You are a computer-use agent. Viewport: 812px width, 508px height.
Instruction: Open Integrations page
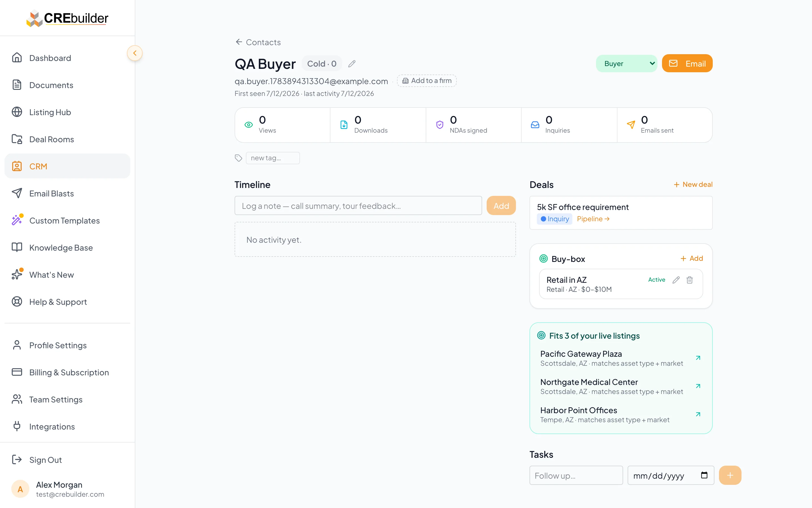[x=67, y=426]
